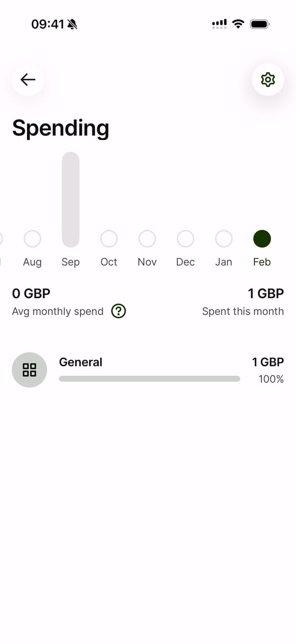Open spending settings gear icon
Screen dimensions: 296x644
click(268, 80)
